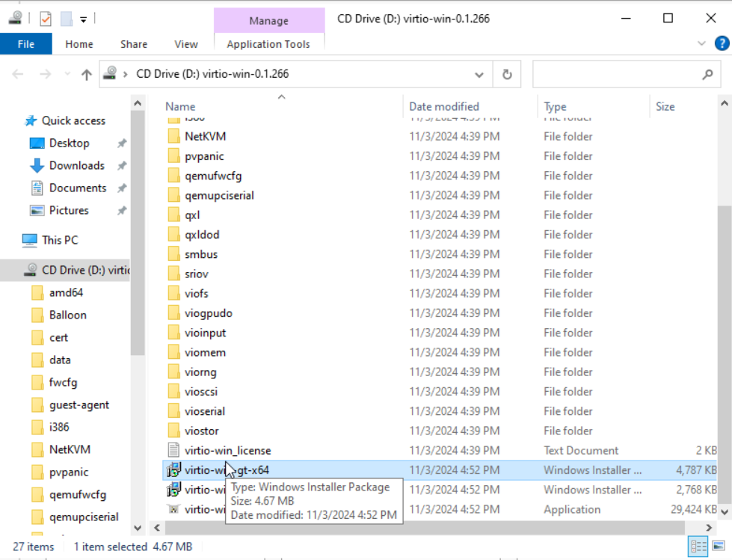Click the horizontal scrollbar right arrow
This screenshot has width=732, height=560.
709,528
